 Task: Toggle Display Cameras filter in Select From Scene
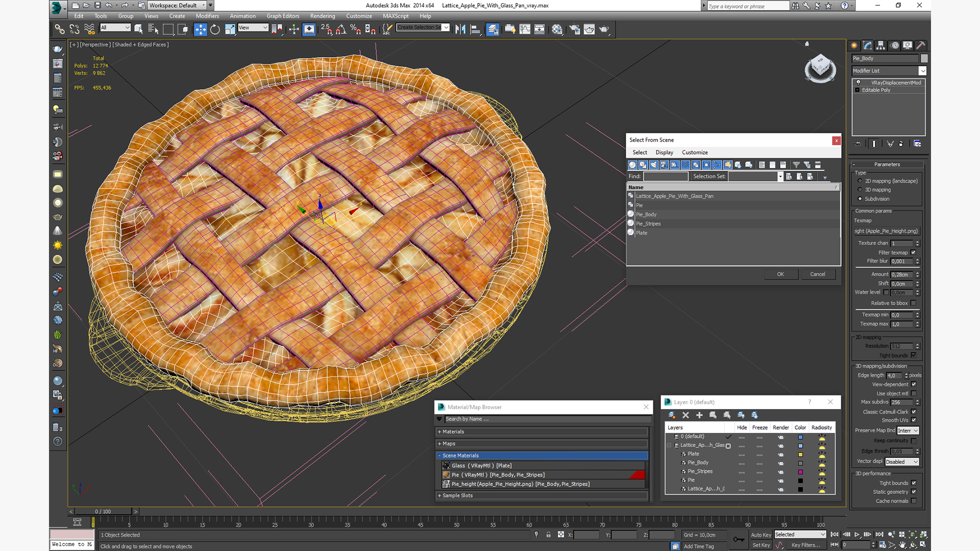point(664,165)
